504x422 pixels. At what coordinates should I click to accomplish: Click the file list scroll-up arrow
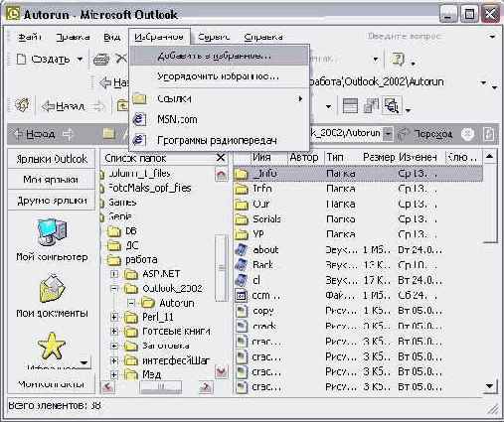pyautogui.click(x=489, y=157)
